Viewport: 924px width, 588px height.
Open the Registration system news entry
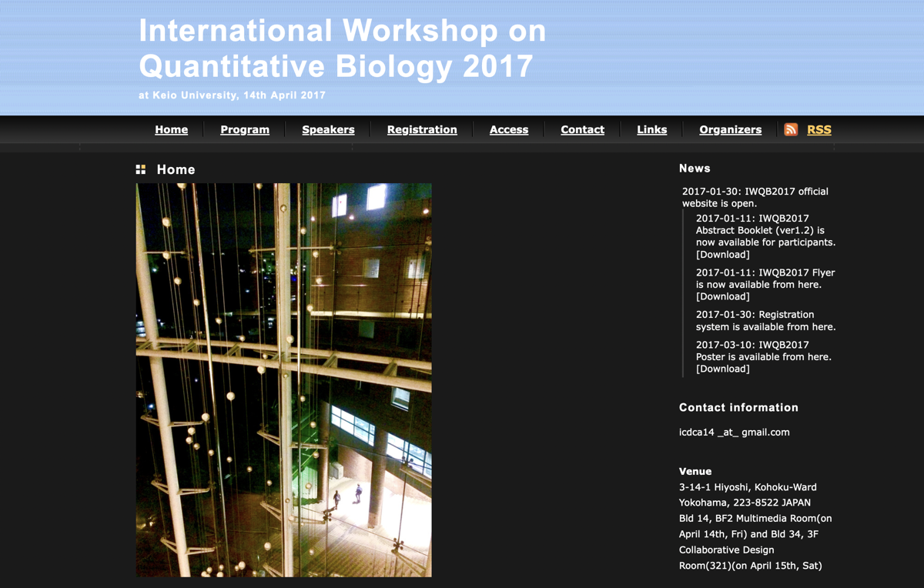(x=765, y=320)
